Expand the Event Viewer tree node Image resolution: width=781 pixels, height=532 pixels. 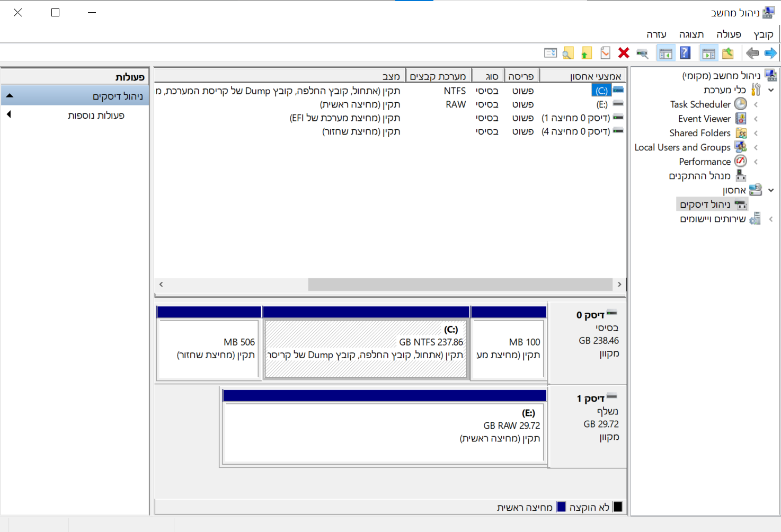pos(756,119)
